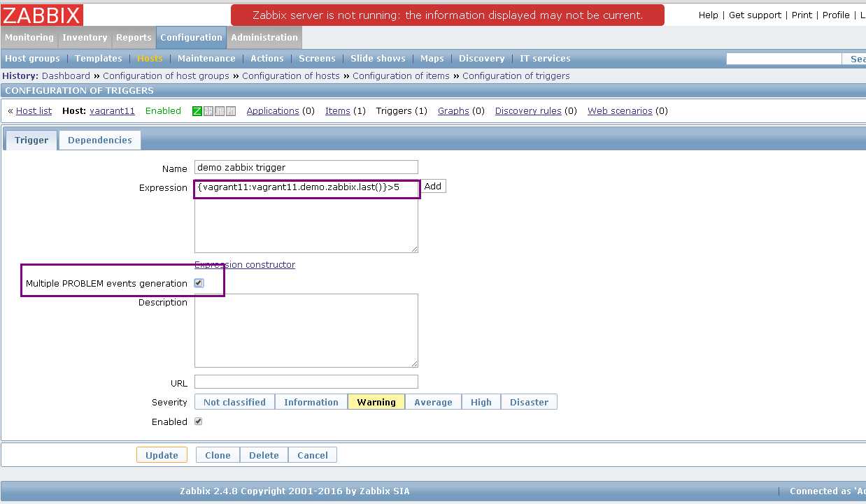Select Average severity
Viewport: 866px width, 504px height.
coord(433,402)
